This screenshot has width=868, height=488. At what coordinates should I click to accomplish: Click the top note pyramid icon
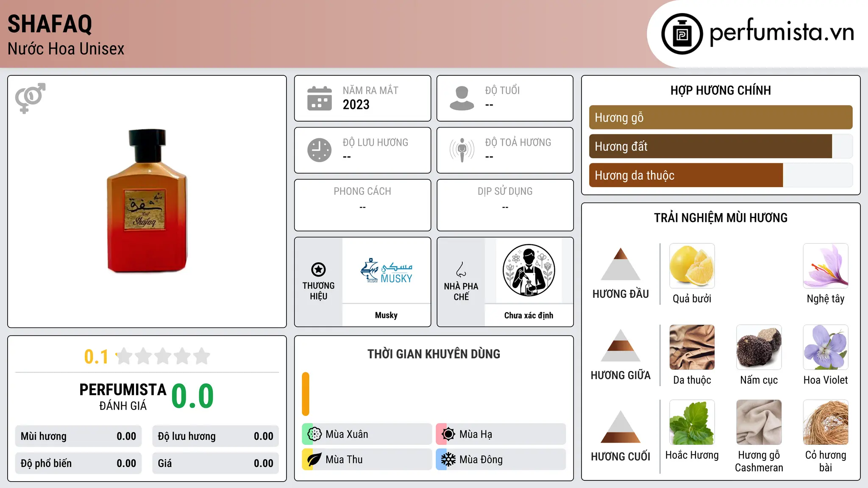(x=620, y=264)
